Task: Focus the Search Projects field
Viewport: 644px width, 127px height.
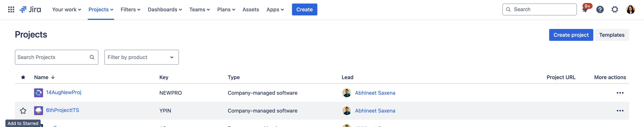Action: (56, 57)
